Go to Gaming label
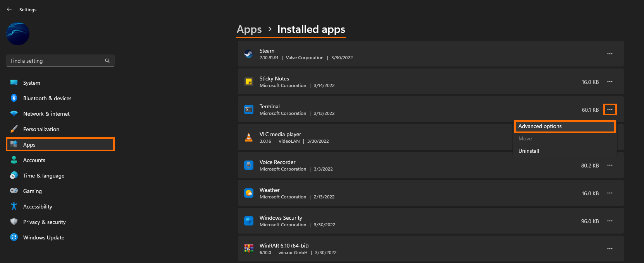Viewport: 644px width, 263px height. pyautogui.click(x=32, y=191)
